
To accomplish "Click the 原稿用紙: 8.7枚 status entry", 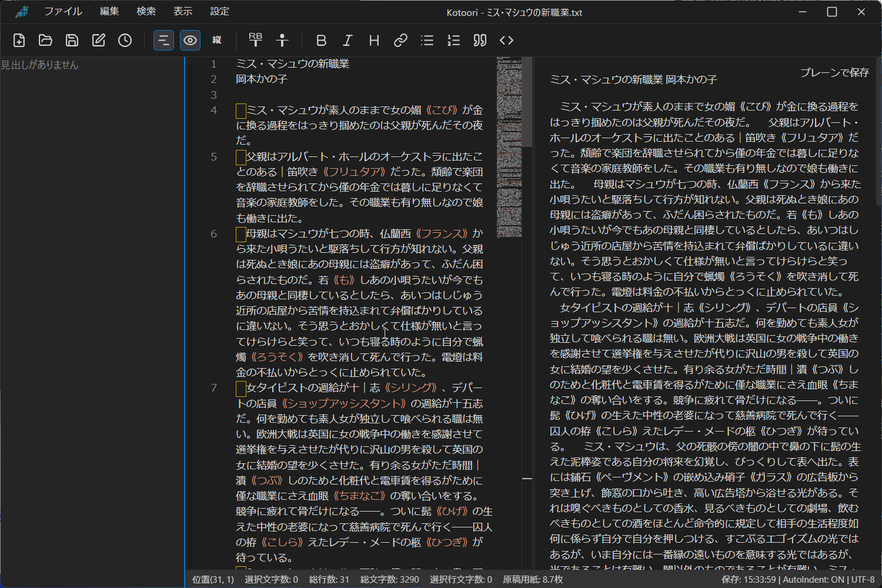I will pyautogui.click(x=533, y=580).
